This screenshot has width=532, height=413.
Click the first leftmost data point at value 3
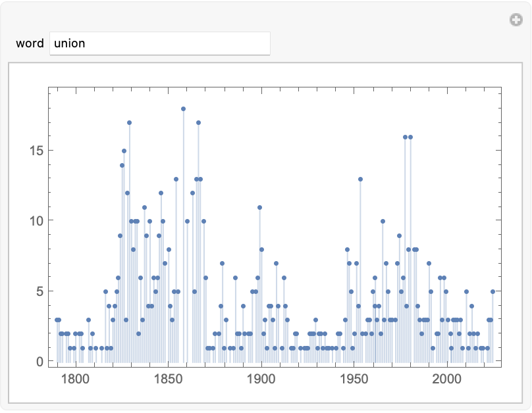click(x=57, y=320)
